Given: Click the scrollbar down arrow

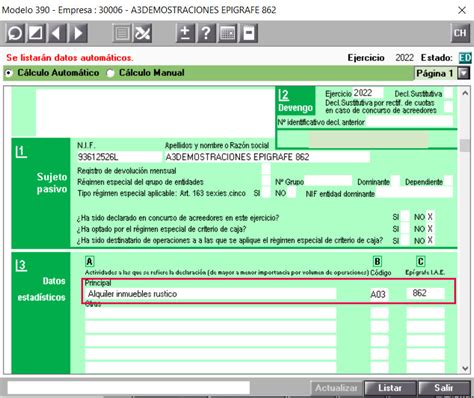Looking at the screenshot, I should pyautogui.click(x=465, y=368).
